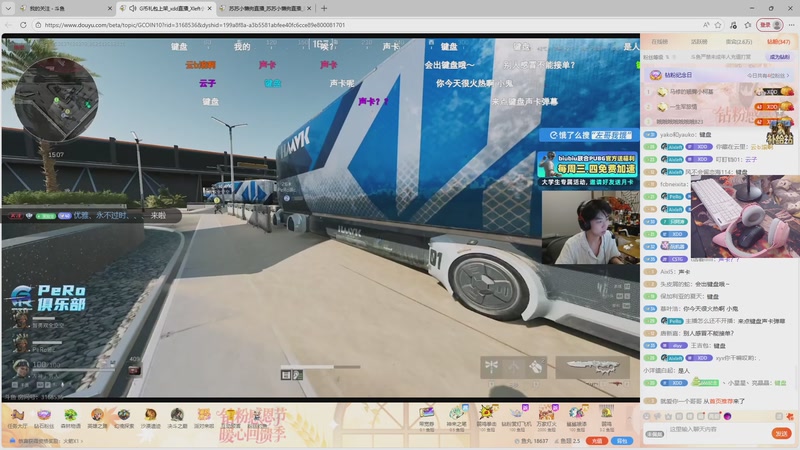This screenshot has height=450, width=800.
Task: Click the PeRo 俱乐部 logo overlay
Action: click(x=48, y=298)
